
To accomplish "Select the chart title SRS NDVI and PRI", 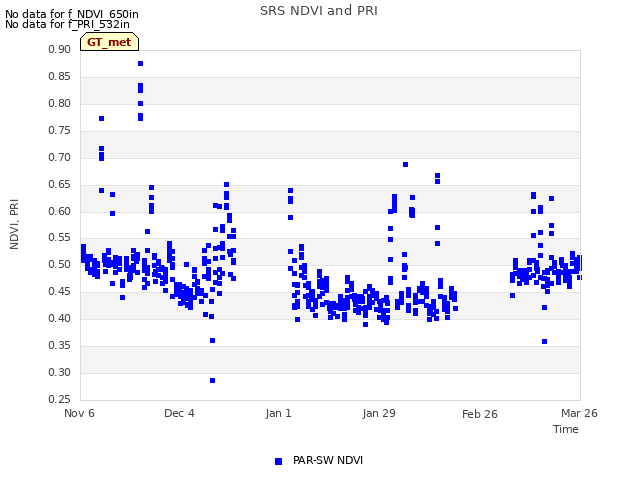I will pyautogui.click(x=319, y=11).
